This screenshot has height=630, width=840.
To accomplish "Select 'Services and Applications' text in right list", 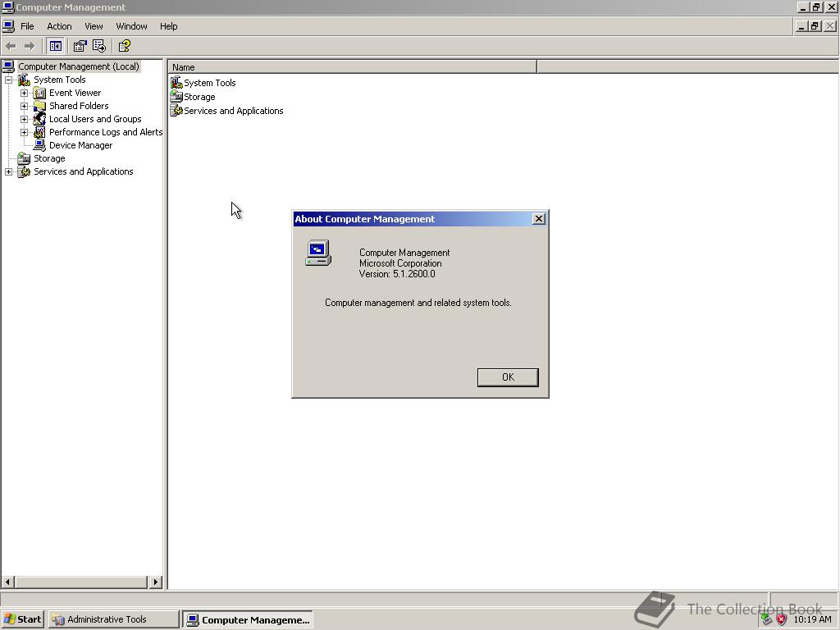I will coord(234,111).
